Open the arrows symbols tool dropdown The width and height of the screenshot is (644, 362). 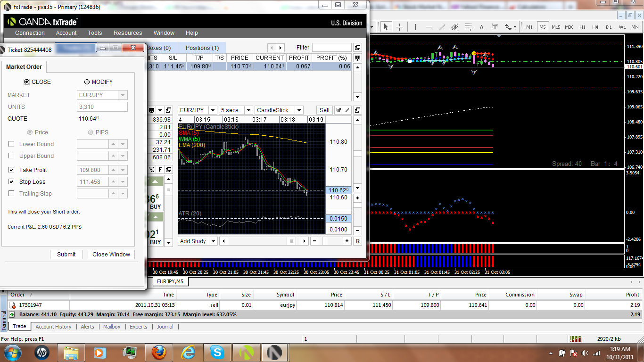[515, 27]
